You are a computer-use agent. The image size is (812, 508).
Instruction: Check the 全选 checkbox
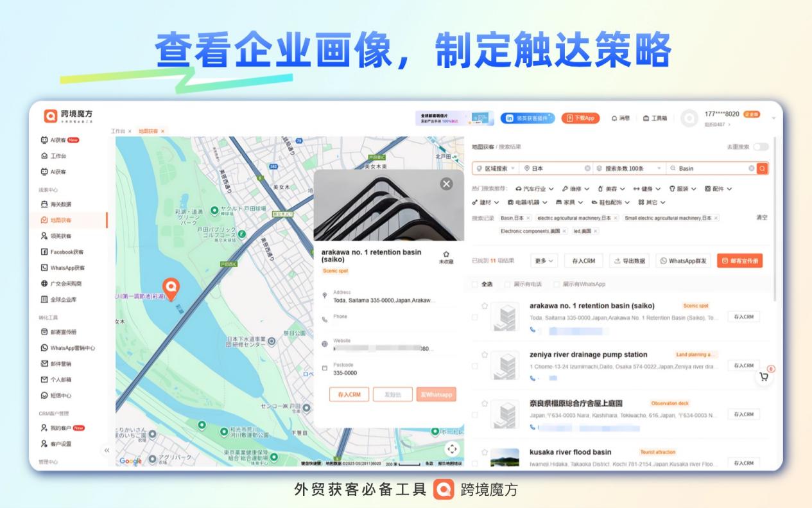475,284
